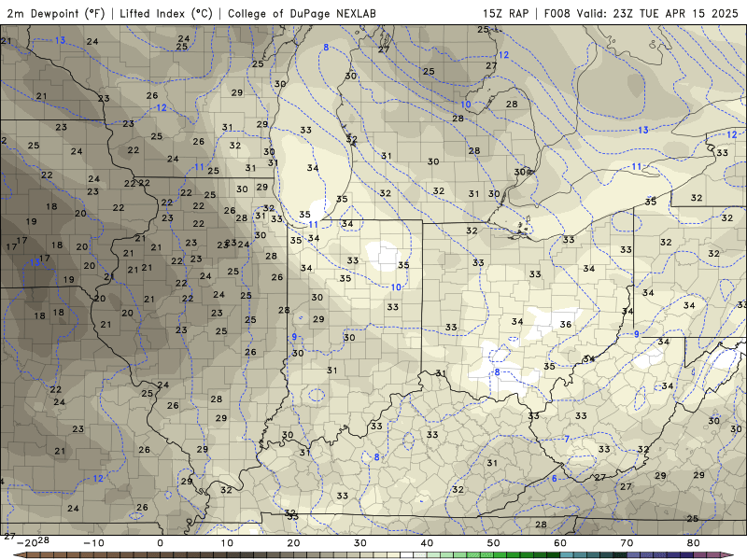This screenshot has height=560, width=747.
Task: Click the blue 6 lifted index contour label
Action: click(554, 479)
